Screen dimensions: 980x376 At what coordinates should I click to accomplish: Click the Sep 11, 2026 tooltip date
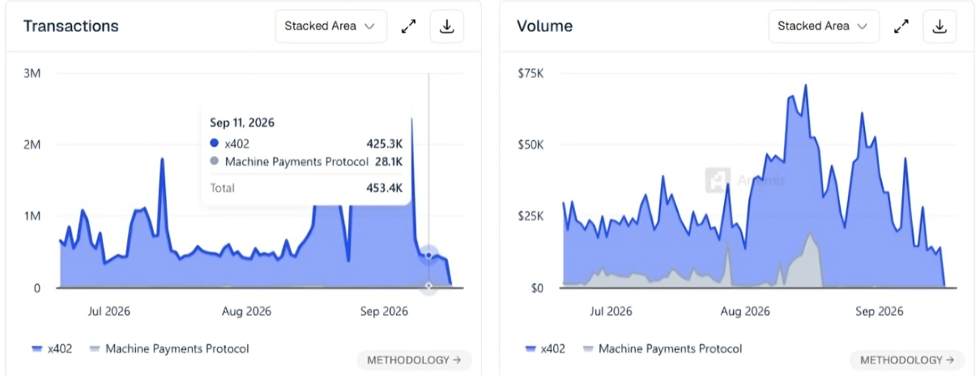[242, 123]
